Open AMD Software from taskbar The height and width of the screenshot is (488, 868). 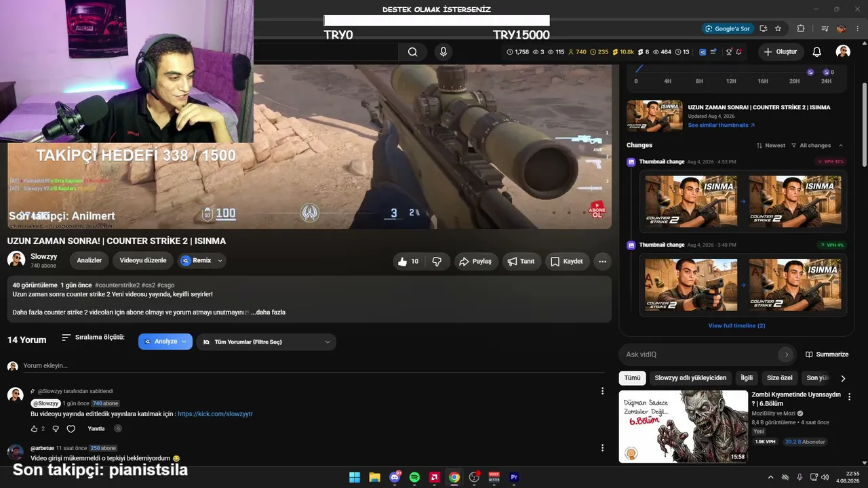point(435,477)
